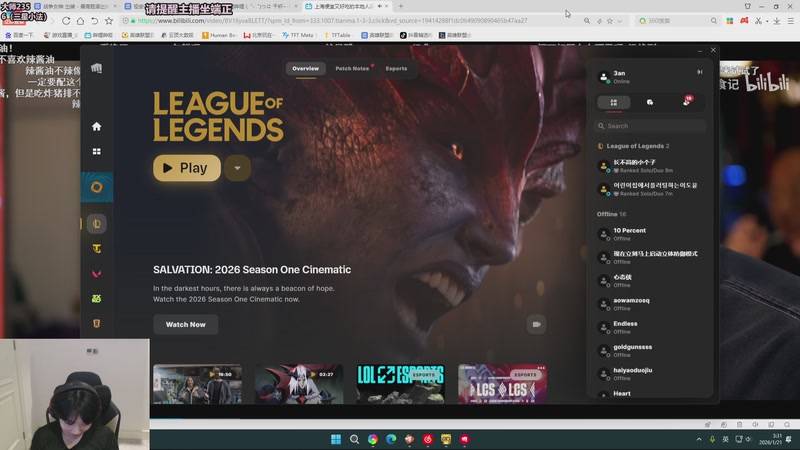Select friend 10 Percent
Viewport: 800px width, 450px height.
click(x=649, y=234)
